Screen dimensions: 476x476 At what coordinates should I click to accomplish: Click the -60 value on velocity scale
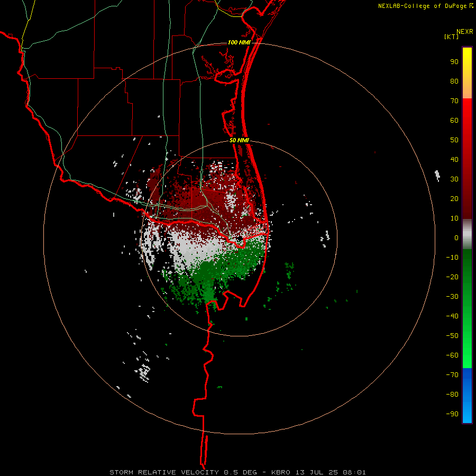[x=452, y=355]
